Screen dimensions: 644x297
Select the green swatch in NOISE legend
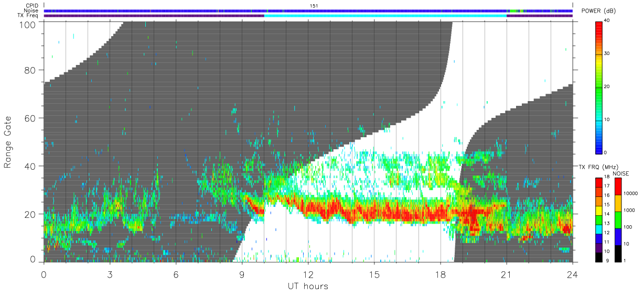(619, 219)
